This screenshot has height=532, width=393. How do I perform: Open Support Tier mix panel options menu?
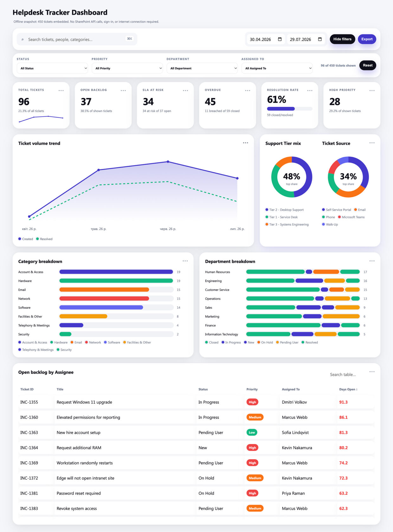click(372, 143)
